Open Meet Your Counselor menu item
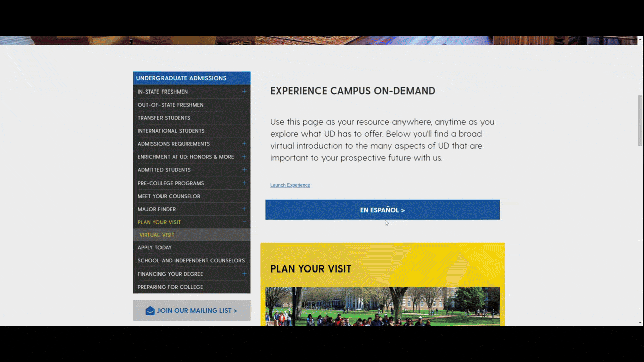Viewport: 644px width, 362px height. point(169,196)
